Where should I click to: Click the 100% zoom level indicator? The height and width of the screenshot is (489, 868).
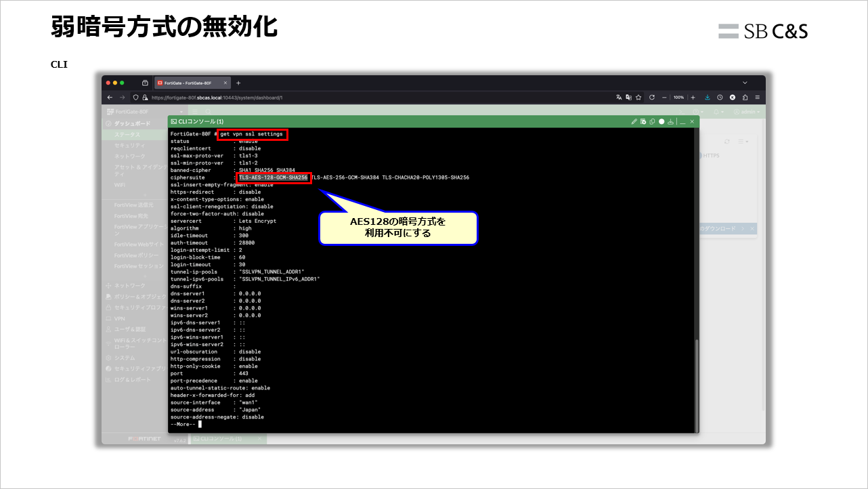(x=678, y=98)
